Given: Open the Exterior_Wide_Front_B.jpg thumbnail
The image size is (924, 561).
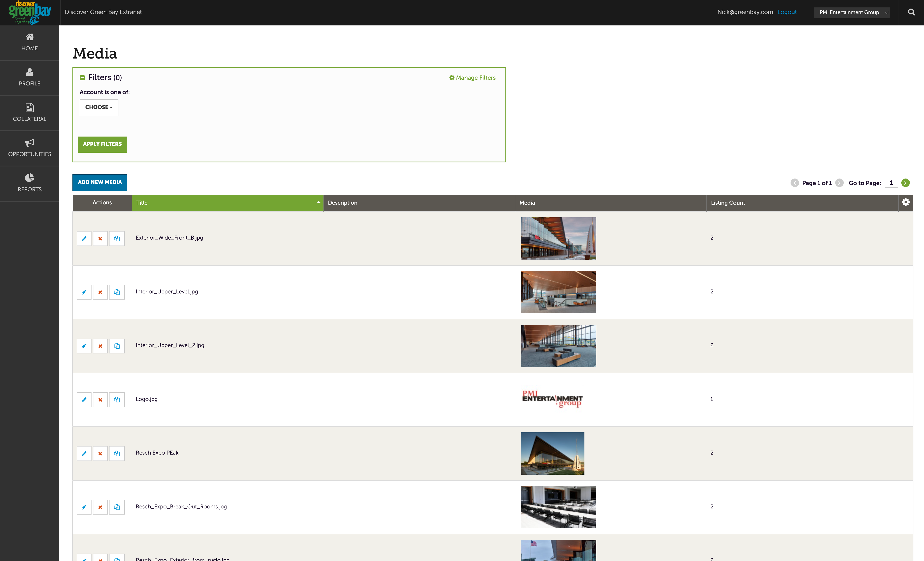Looking at the screenshot, I should (x=558, y=238).
